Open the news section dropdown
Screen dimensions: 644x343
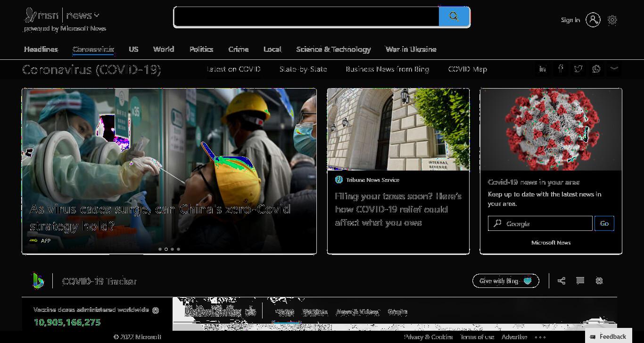point(83,16)
